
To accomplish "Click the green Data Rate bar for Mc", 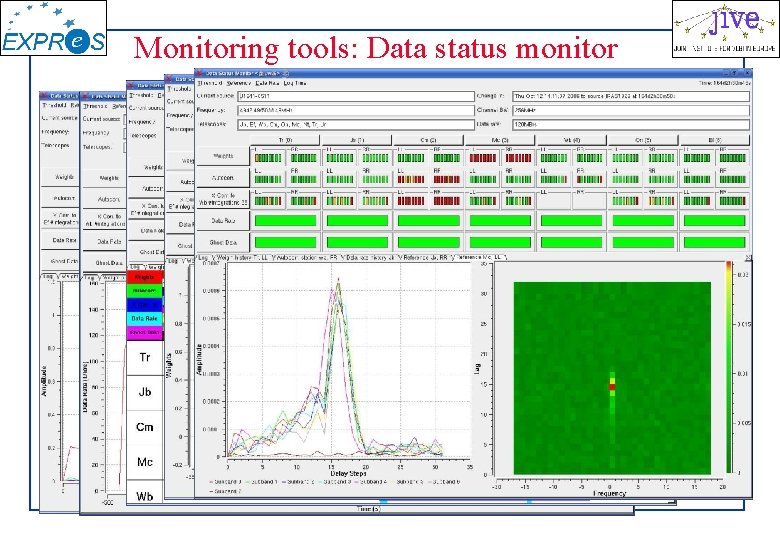I will point(500,221).
